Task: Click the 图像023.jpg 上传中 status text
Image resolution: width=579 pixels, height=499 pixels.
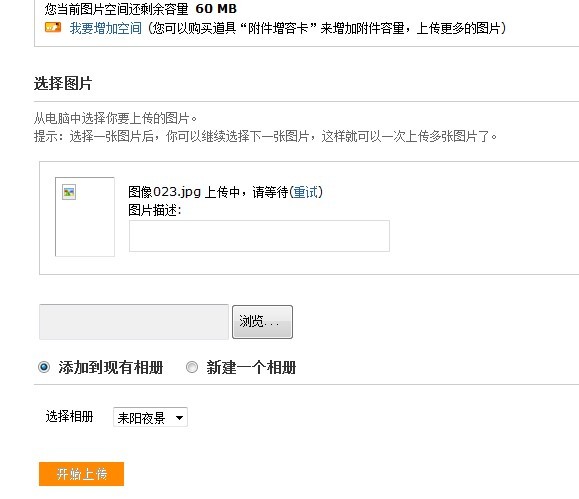Action: pos(208,192)
